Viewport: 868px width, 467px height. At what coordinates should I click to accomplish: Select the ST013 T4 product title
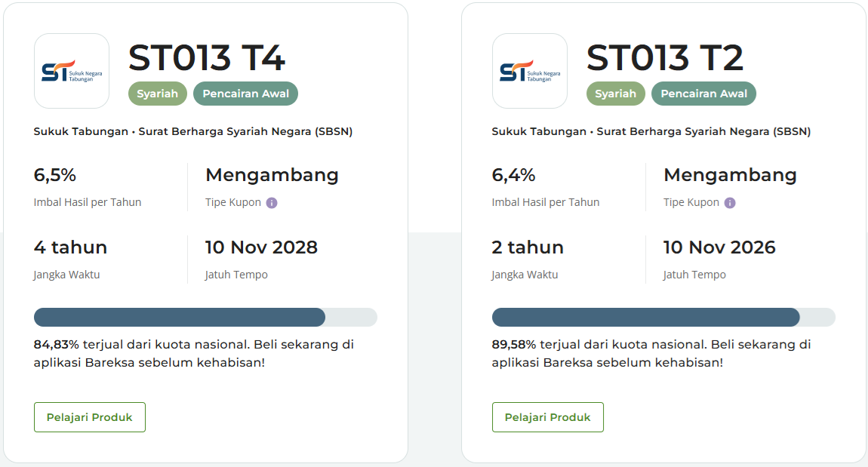tap(207, 58)
